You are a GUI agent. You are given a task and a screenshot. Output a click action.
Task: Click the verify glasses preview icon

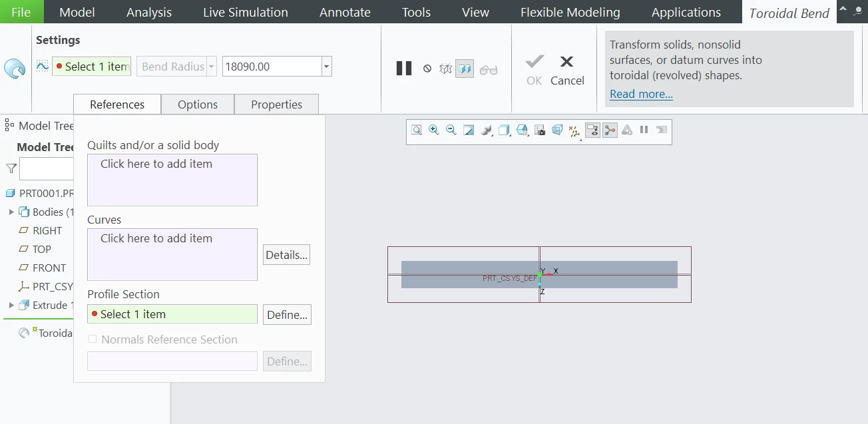[489, 69]
